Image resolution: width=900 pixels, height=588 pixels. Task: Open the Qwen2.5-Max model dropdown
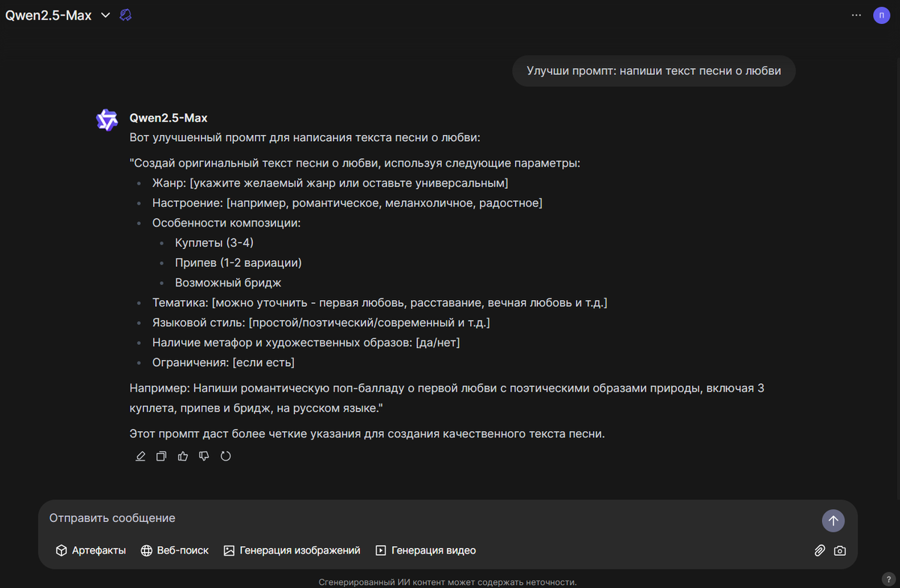[x=58, y=15]
